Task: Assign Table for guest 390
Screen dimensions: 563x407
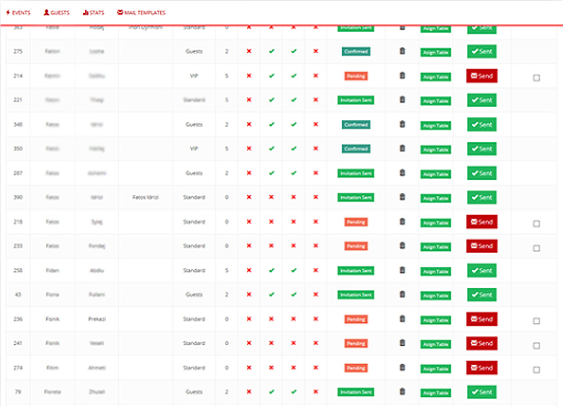Action: (436, 198)
